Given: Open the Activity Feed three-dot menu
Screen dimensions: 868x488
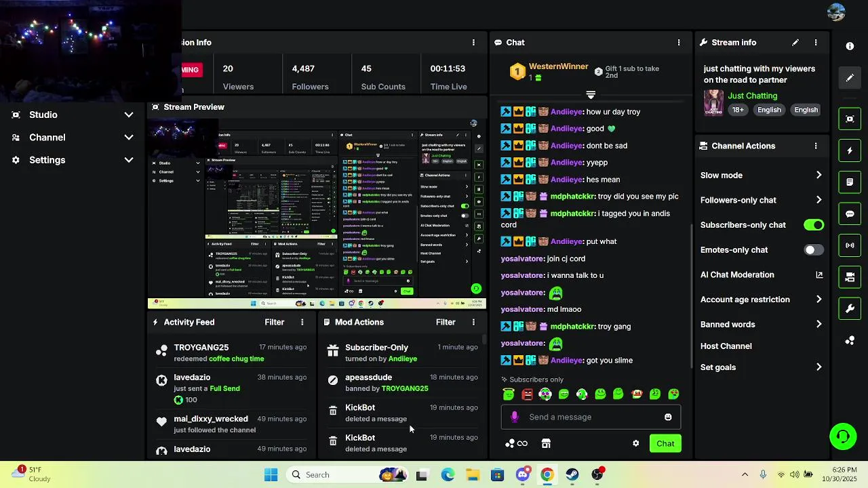Looking at the screenshot, I should point(302,322).
